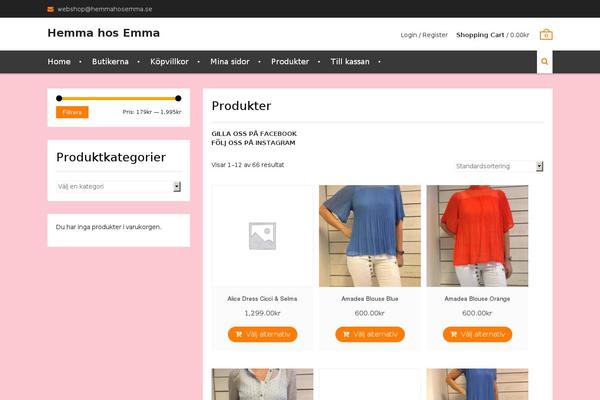Click the left price slider handle

[59, 98]
